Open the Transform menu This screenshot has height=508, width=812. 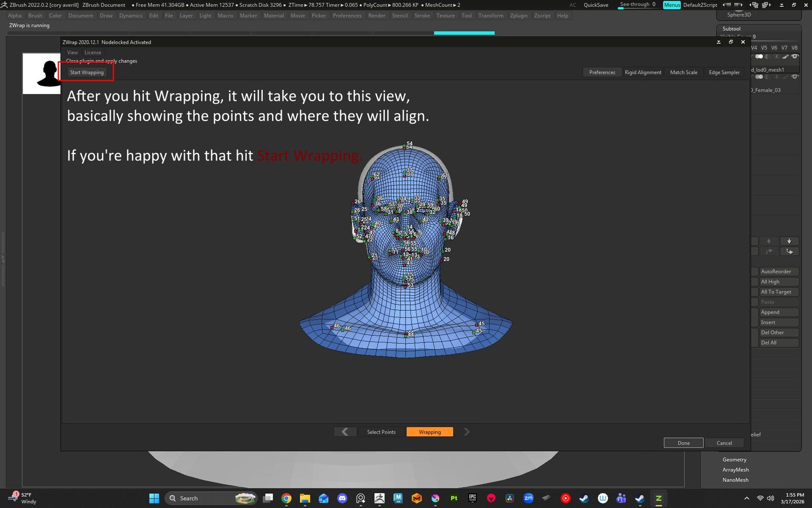click(x=491, y=16)
